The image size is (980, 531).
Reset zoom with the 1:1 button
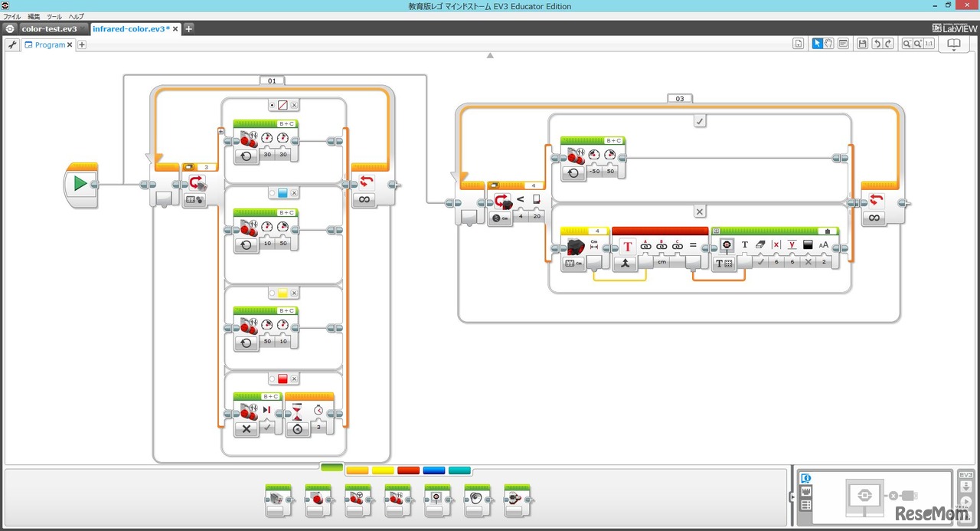(x=929, y=44)
